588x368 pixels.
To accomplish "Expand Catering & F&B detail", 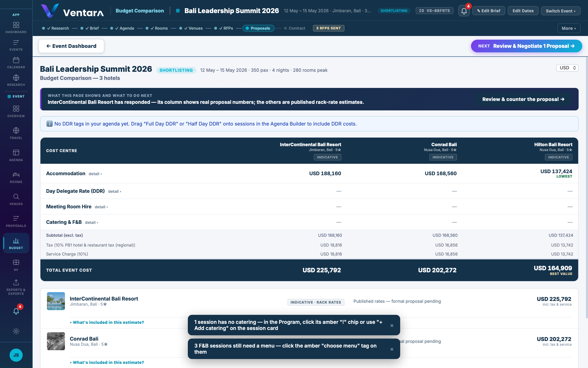I will [91, 222].
